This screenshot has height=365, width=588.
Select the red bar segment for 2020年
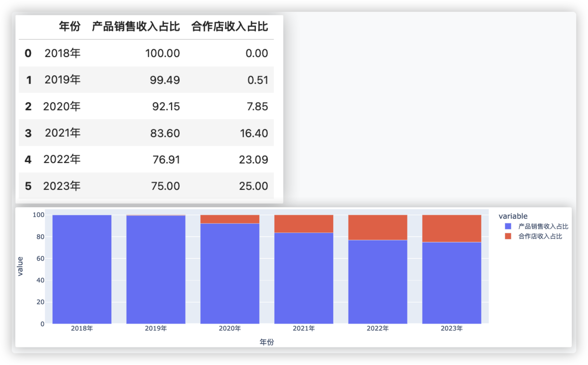coord(230,219)
